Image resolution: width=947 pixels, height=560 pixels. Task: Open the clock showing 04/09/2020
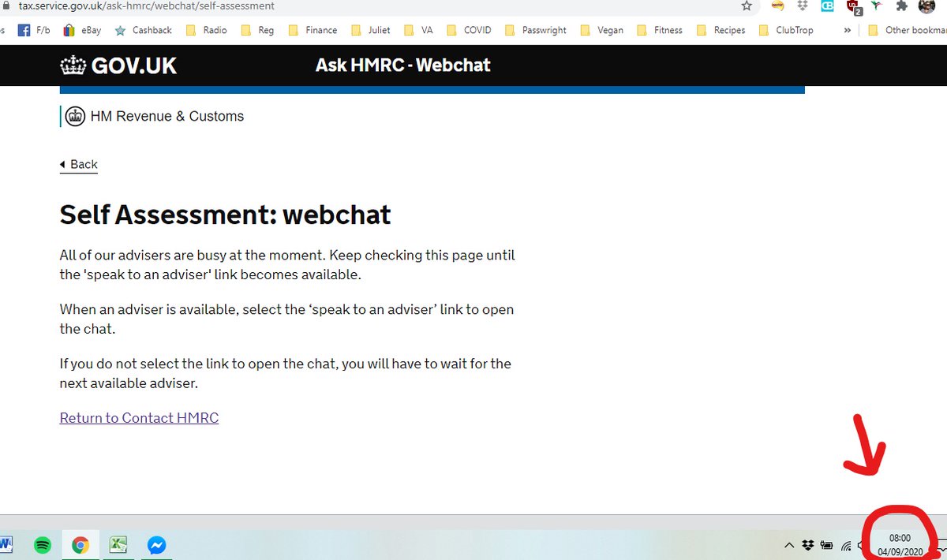tap(900, 543)
